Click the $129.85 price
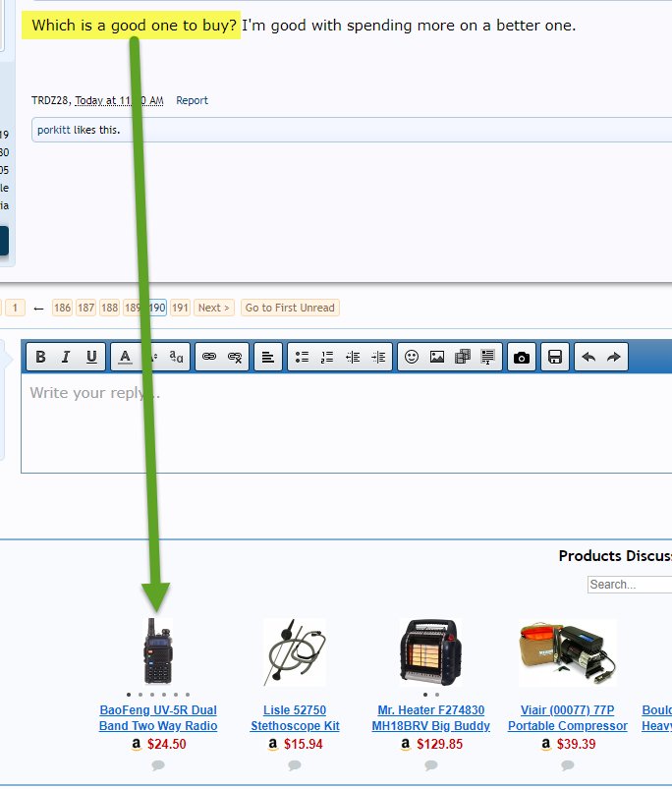This screenshot has height=789, width=672. (439, 744)
